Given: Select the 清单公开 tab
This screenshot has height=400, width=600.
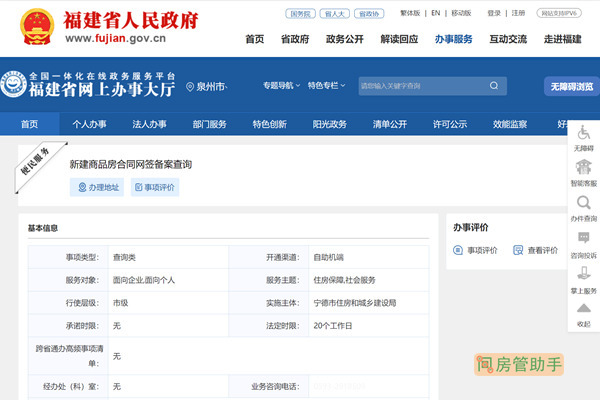Looking at the screenshot, I should 390,124.
